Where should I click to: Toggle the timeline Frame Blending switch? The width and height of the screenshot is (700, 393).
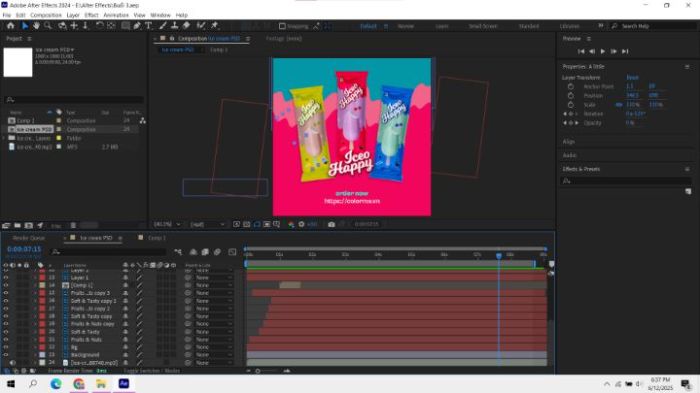tap(205, 252)
